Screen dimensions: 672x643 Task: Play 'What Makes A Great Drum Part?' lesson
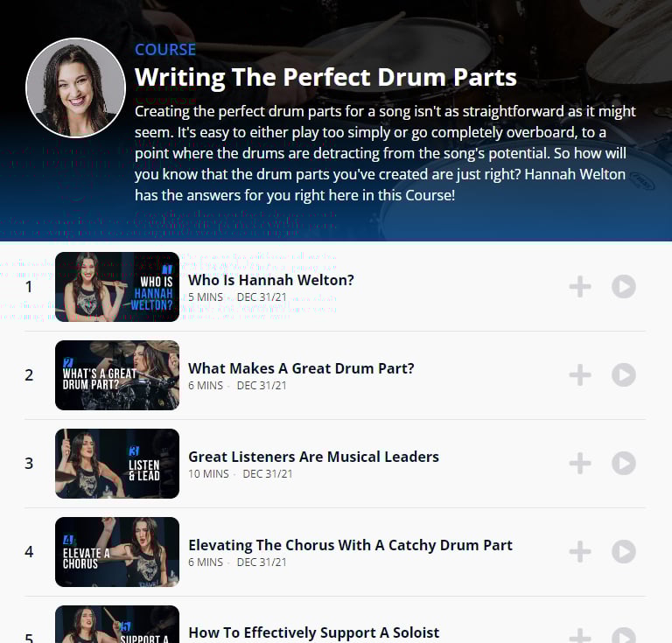[624, 374]
